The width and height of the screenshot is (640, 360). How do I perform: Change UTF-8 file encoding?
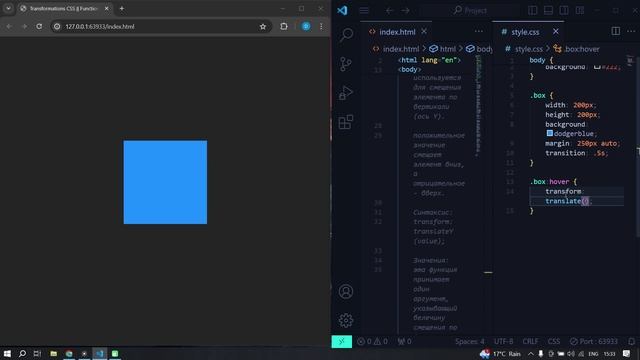[x=504, y=341]
